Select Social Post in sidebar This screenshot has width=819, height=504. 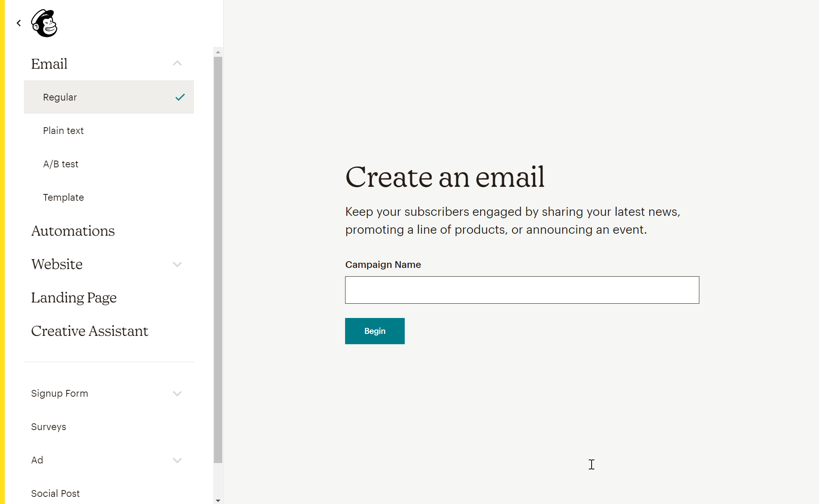click(x=56, y=494)
